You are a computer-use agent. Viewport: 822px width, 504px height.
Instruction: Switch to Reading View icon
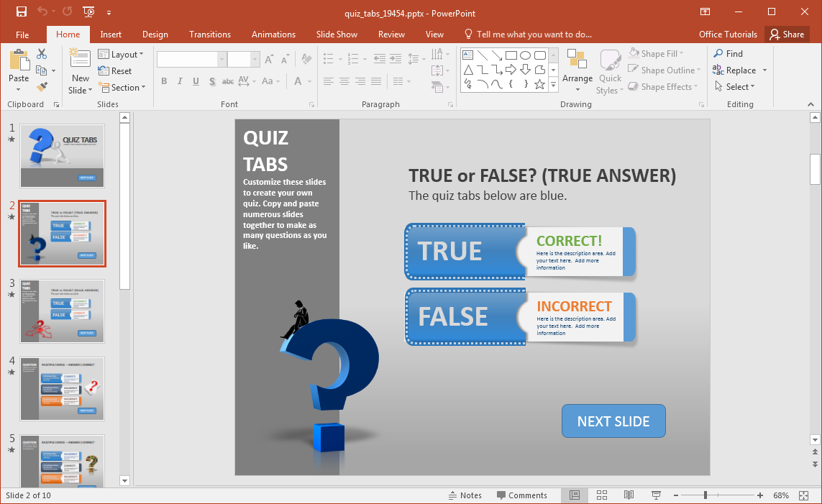(629, 495)
